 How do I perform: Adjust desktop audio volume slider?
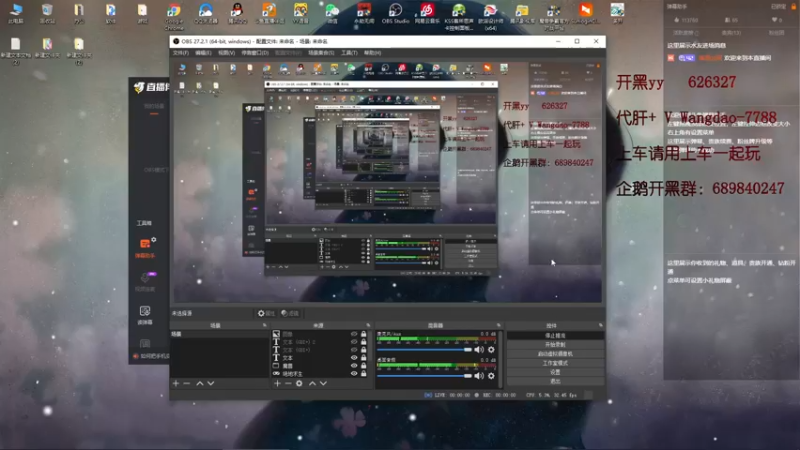[424, 376]
